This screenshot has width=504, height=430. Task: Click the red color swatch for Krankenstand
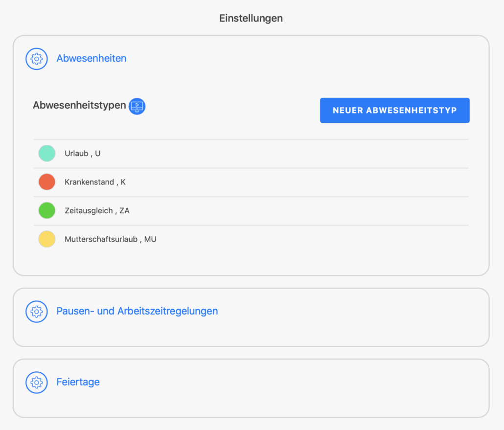coord(47,182)
